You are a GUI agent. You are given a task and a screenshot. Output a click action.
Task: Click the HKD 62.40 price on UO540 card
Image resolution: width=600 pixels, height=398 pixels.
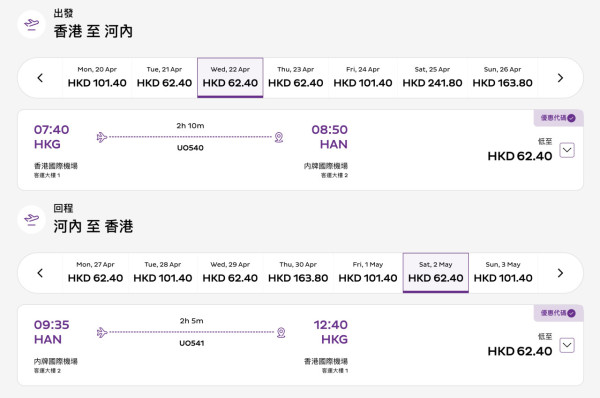pyautogui.click(x=520, y=156)
